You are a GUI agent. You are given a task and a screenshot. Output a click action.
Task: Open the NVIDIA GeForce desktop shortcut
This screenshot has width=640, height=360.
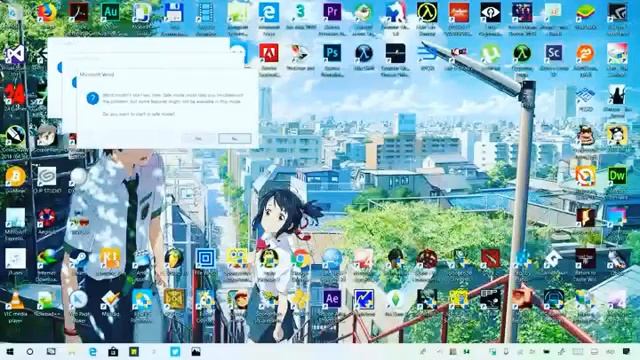[617, 12]
